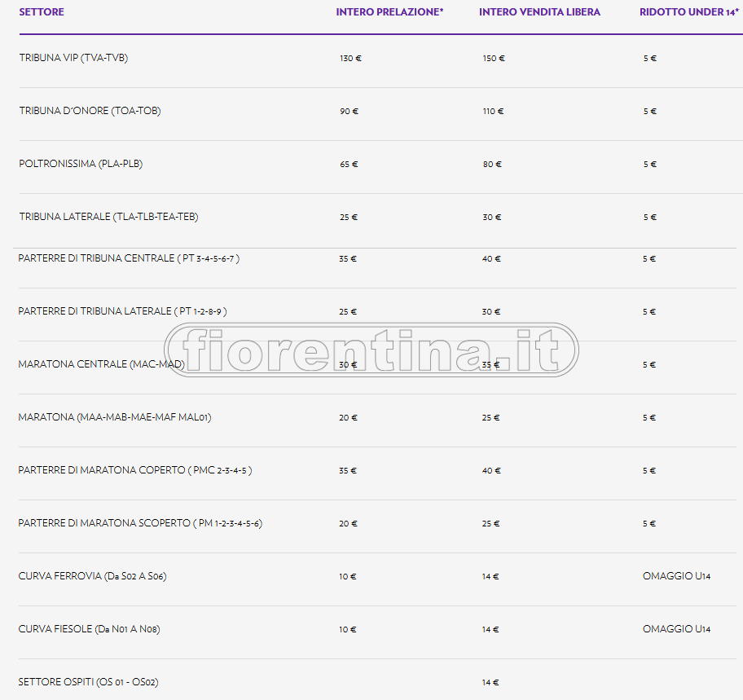Screen dimensions: 743x700
Task: Click the INTERO VENDITA LIBERA column header
Action: click(x=539, y=12)
